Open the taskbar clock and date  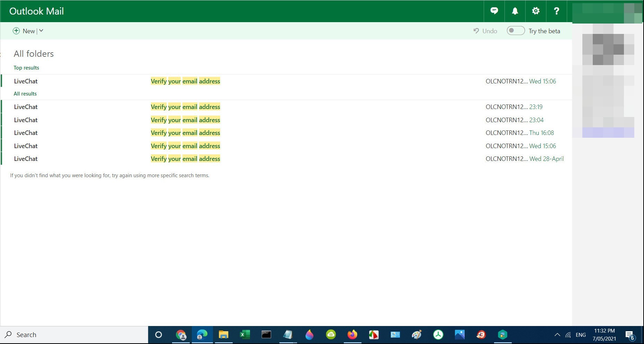[604, 335]
